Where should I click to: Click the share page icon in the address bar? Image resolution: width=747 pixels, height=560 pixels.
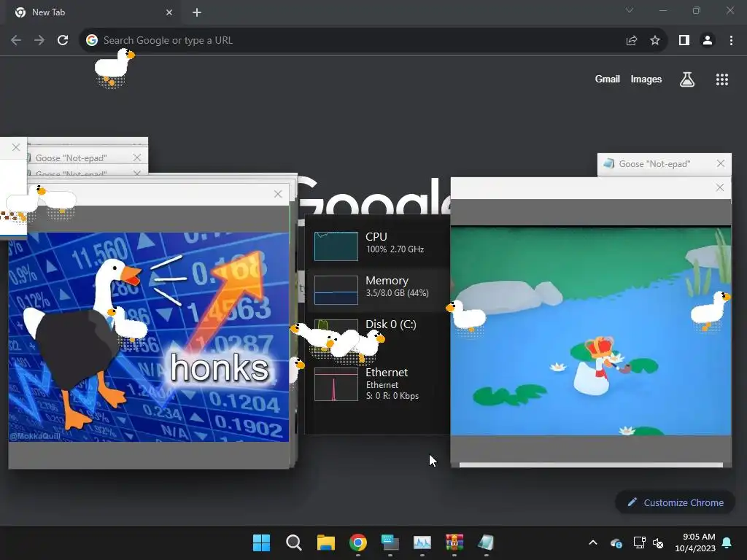632,41
